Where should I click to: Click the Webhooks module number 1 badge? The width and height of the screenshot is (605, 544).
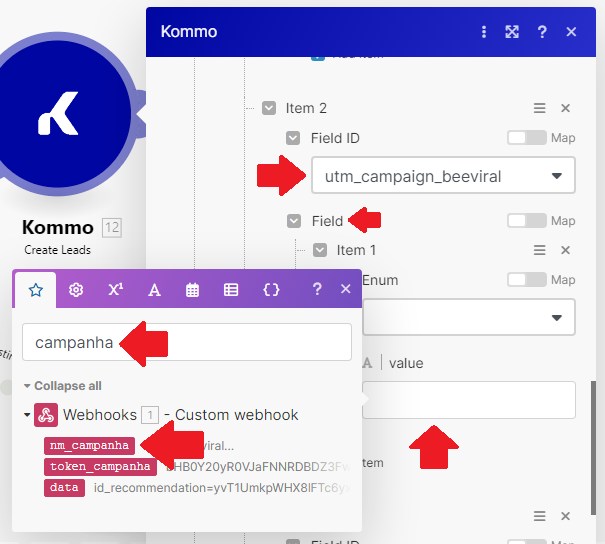pos(150,416)
